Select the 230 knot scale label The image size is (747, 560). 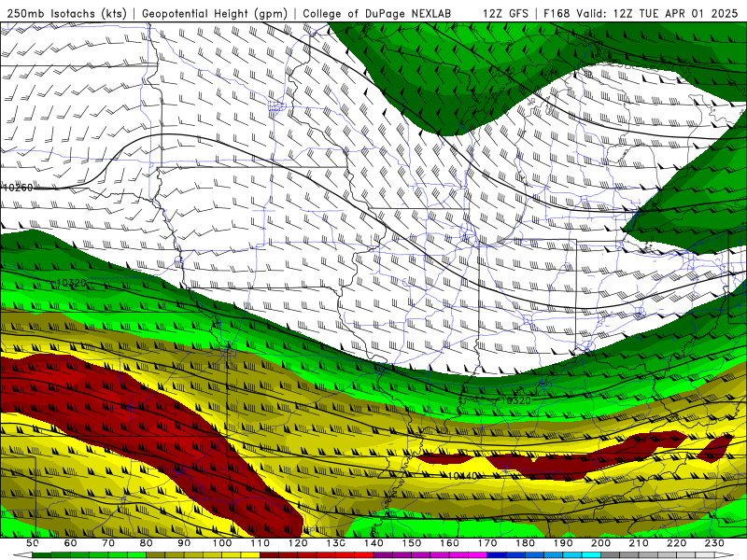click(715, 543)
